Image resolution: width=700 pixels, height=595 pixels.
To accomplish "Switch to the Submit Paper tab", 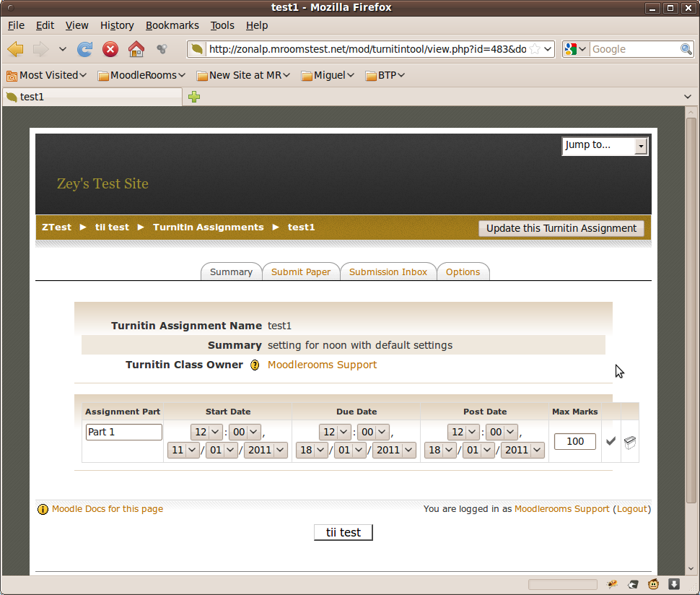I will click(301, 272).
